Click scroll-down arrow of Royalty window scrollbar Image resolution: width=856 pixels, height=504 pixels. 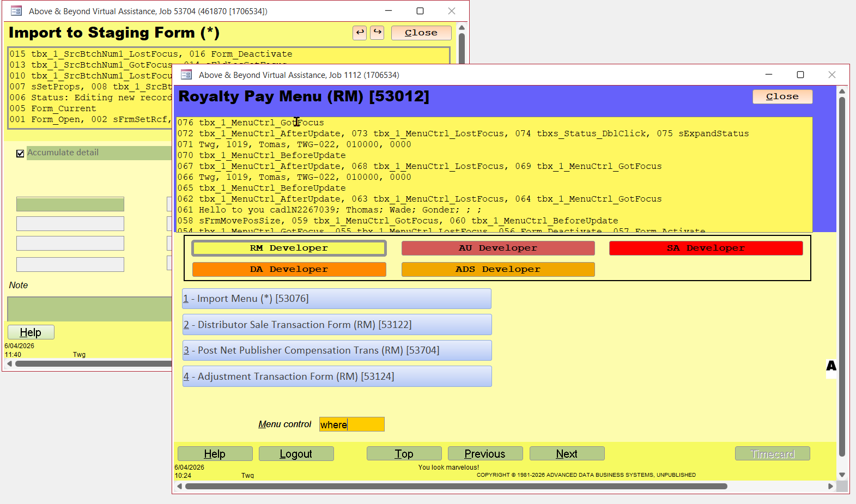pos(842,475)
